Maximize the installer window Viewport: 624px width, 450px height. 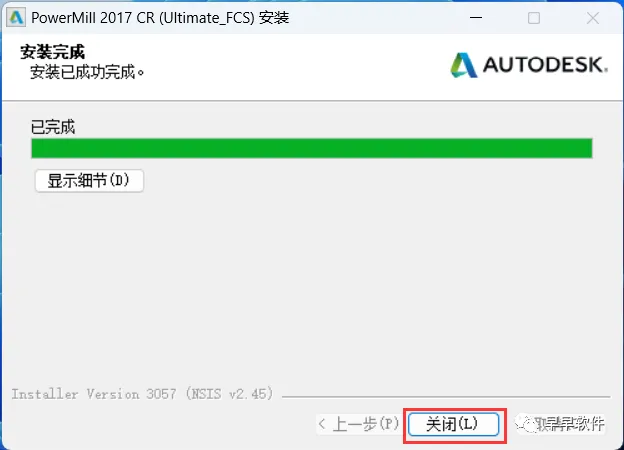[534, 18]
